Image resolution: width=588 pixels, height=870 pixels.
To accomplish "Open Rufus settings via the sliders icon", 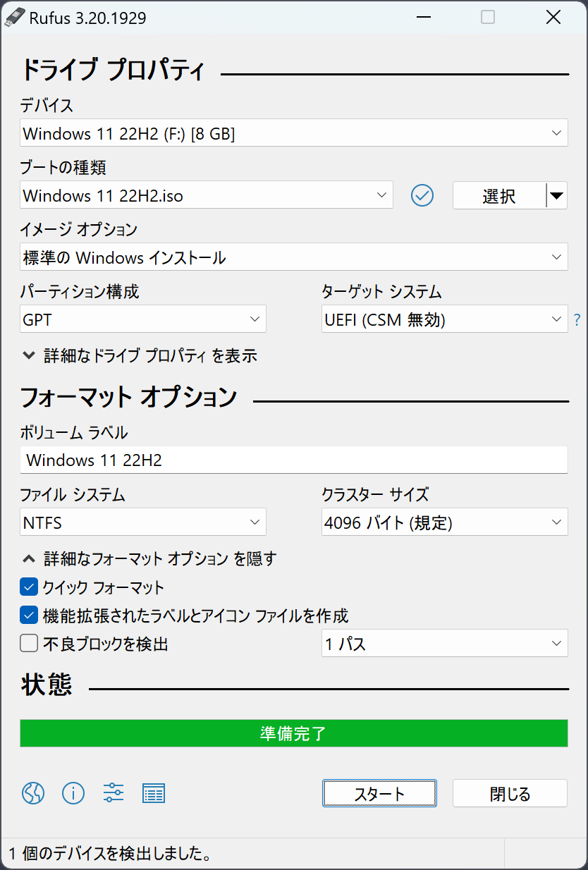I will [113, 793].
